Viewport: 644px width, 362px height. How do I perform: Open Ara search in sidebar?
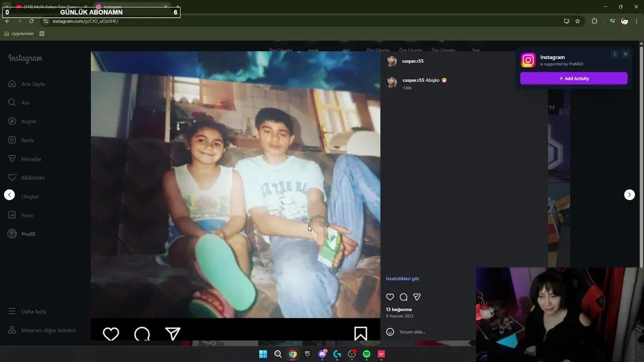click(19, 103)
